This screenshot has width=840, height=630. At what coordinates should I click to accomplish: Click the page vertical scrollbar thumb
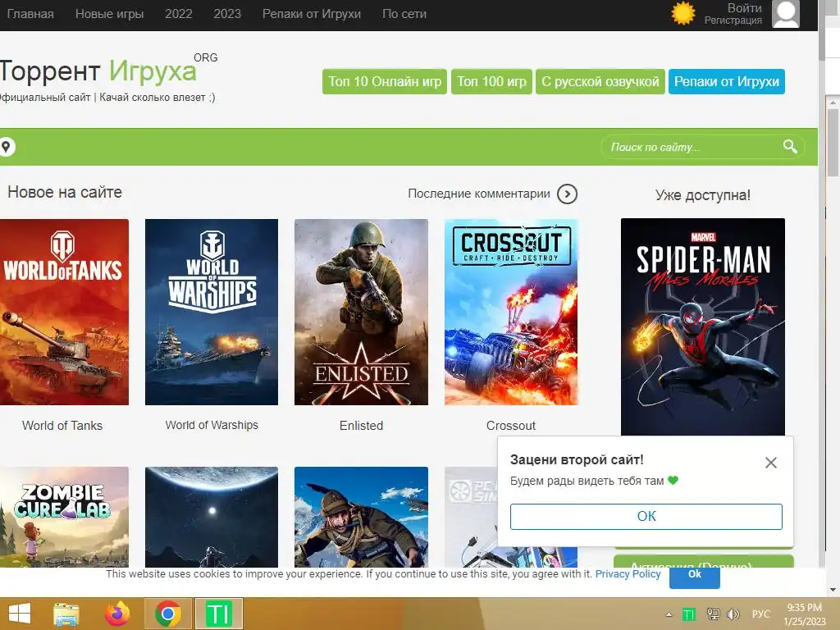click(x=833, y=142)
